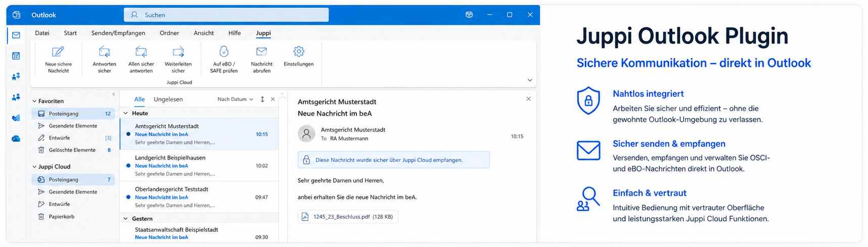Switch to the Start ribbon tab
This screenshot has width=868, height=247.
(70, 33)
